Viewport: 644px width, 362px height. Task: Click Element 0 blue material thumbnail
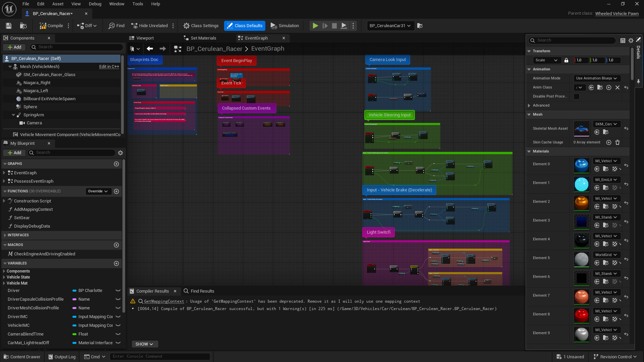(581, 165)
